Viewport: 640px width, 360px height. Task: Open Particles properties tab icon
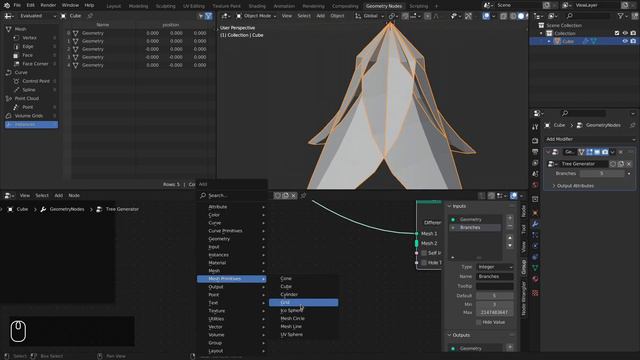535,235
